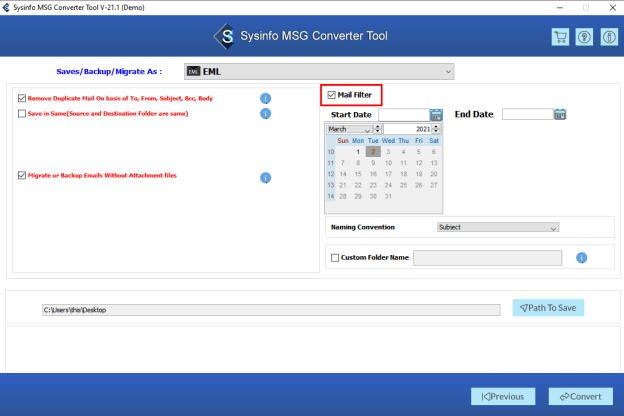624x416 pixels.
Task: Select March 27 in the calendar
Action: tap(433, 185)
